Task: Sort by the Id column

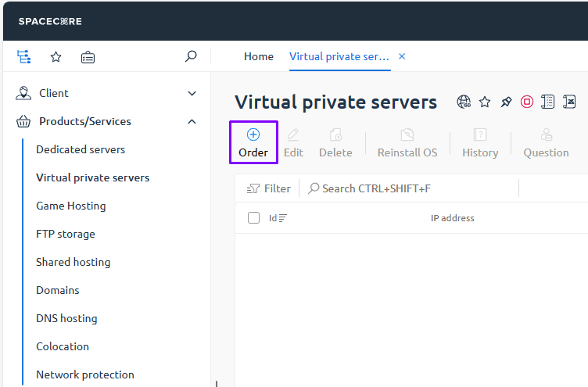Action: [278, 218]
